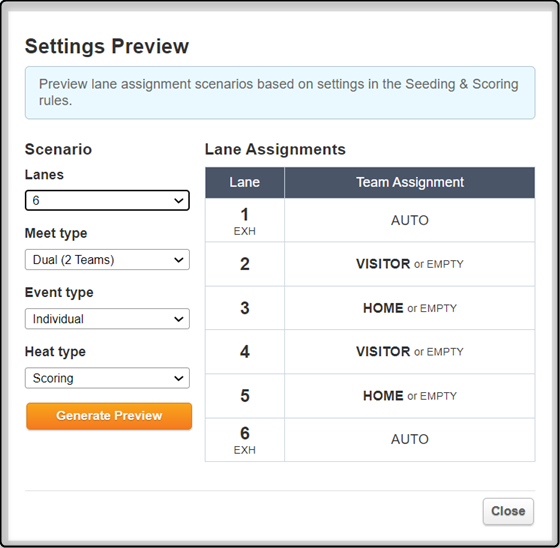The height and width of the screenshot is (548, 560).
Task: Click lane 2 VISITOR or EMPTY assignment
Action: [x=410, y=264]
